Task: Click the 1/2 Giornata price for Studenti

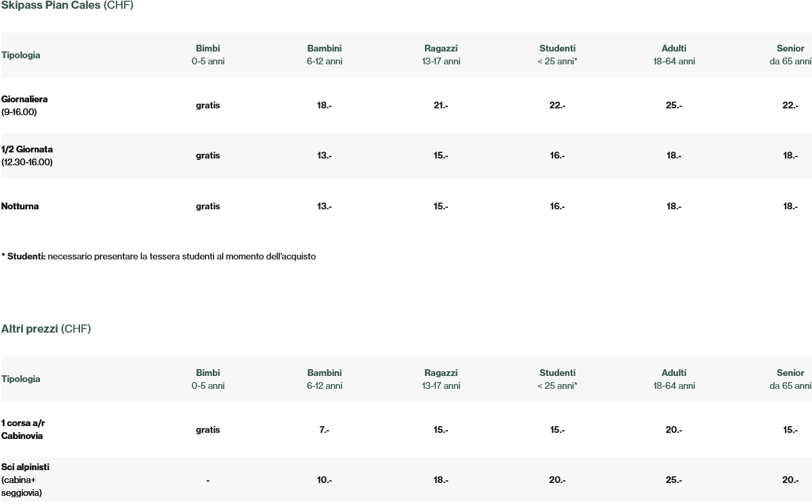Action: click(x=557, y=156)
